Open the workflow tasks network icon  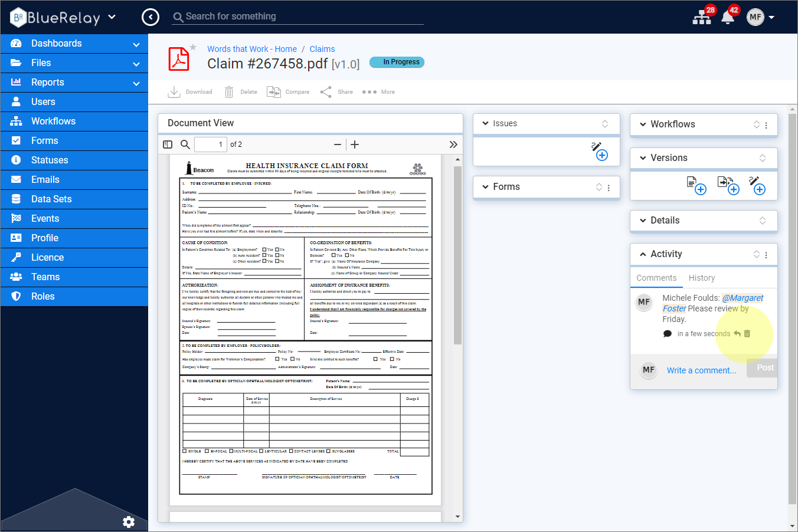click(702, 17)
